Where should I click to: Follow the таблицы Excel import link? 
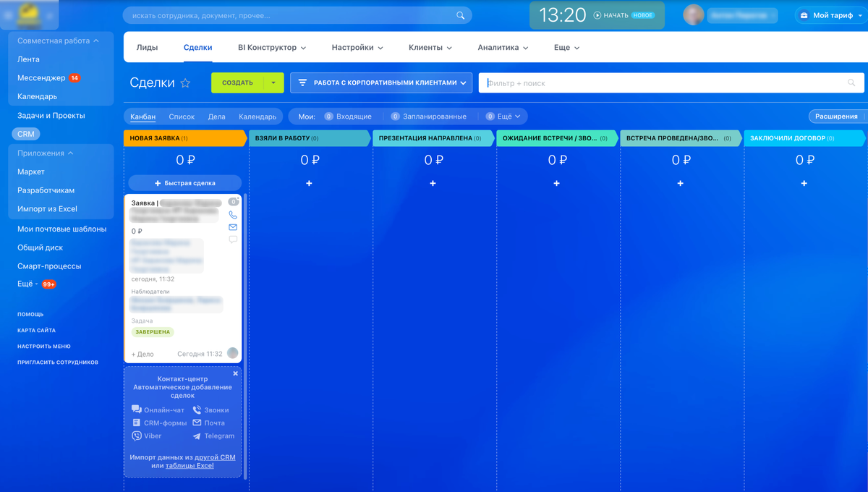coord(190,466)
